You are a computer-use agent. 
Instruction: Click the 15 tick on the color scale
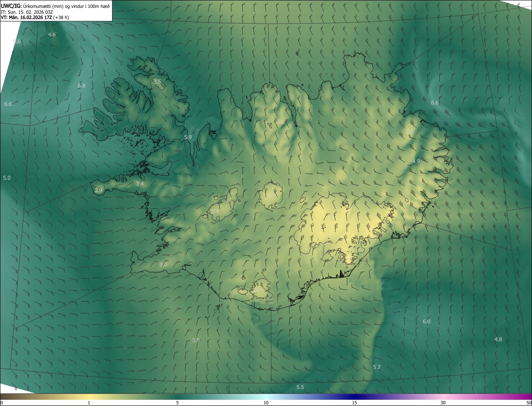pyautogui.click(x=355, y=403)
